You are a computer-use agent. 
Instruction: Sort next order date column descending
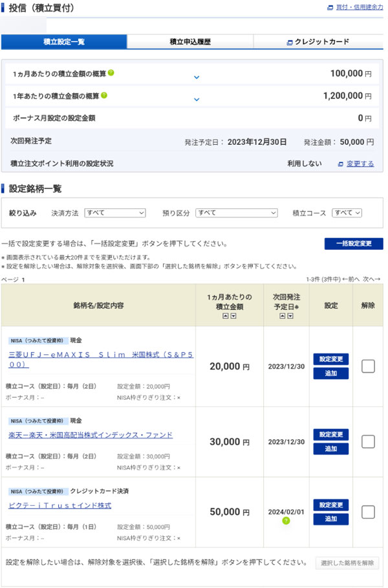(x=291, y=316)
